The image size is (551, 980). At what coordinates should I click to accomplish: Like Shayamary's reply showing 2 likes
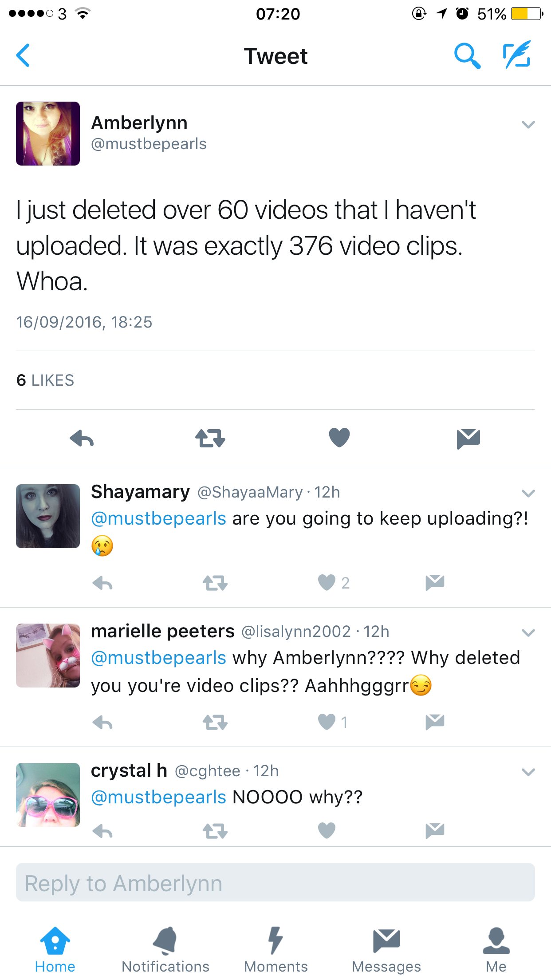(327, 583)
